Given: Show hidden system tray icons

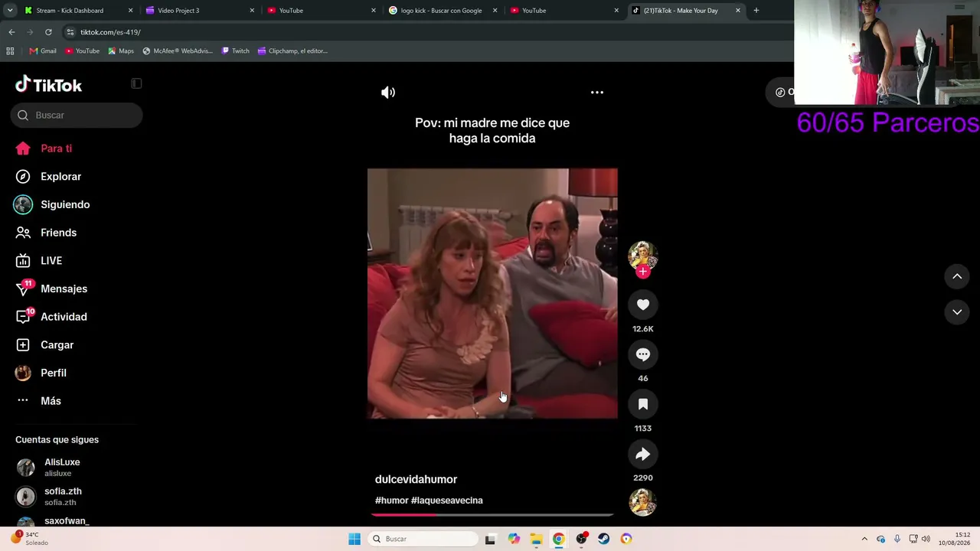Looking at the screenshot, I should (x=864, y=539).
